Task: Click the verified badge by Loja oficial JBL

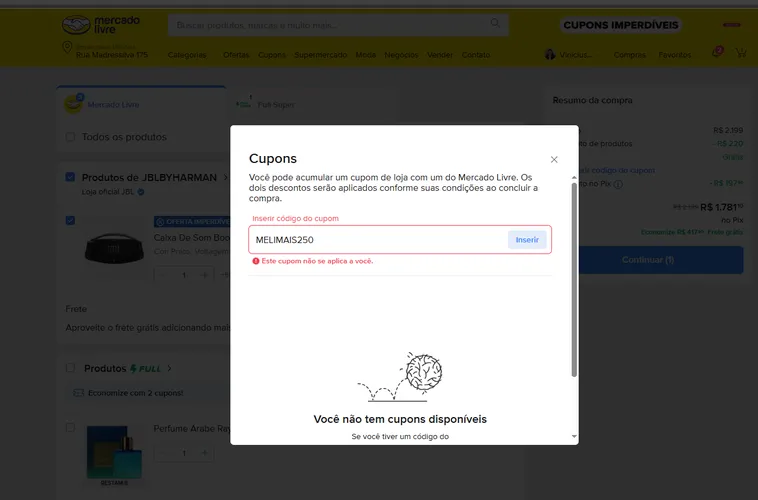Action: (x=141, y=192)
